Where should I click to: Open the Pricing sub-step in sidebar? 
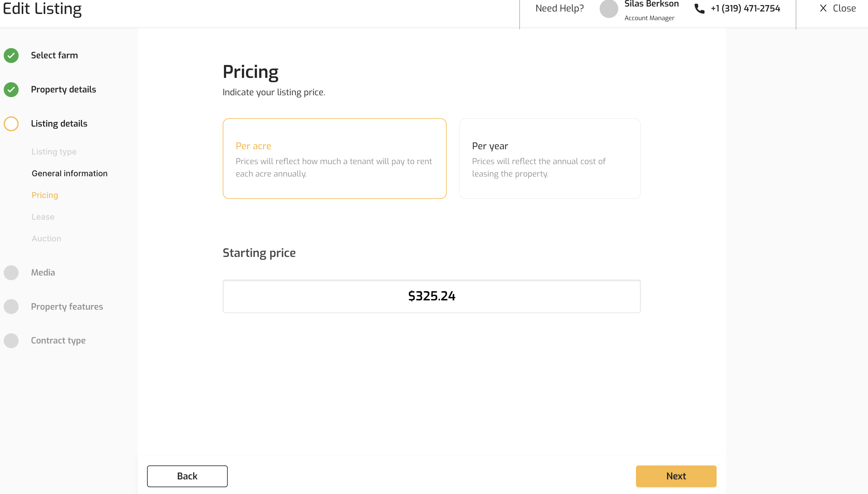[45, 195]
